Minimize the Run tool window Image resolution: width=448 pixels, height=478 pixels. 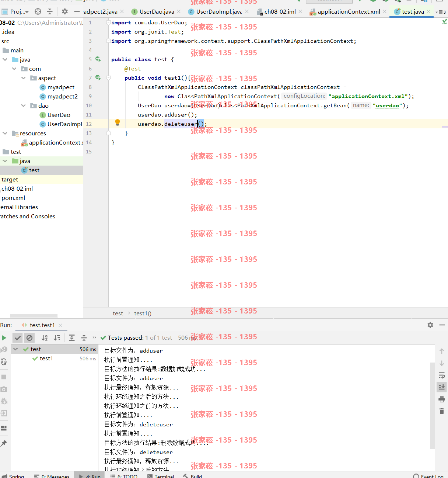point(442,325)
